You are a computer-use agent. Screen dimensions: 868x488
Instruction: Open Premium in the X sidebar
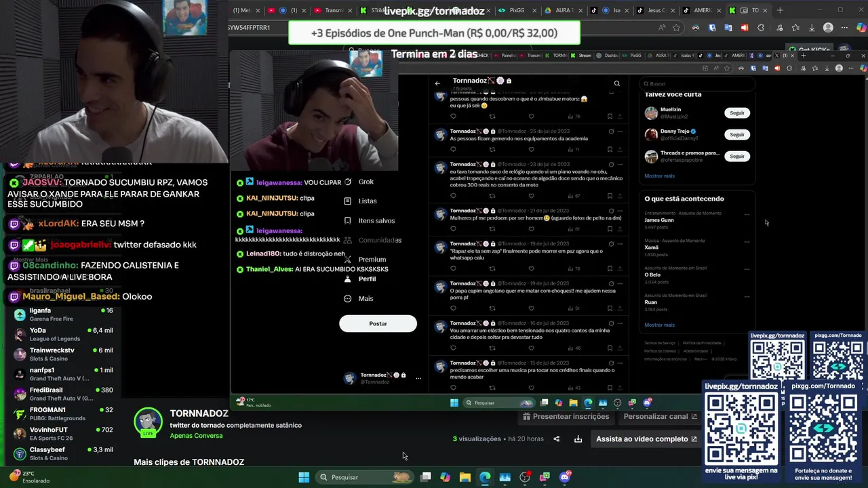tap(365, 260)
